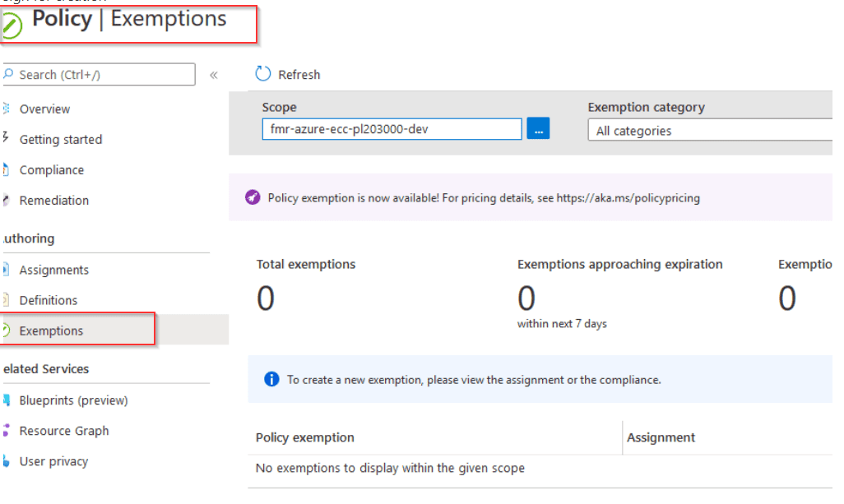Image resolution: width=844 pixels, height=504 pixels.
Task: Open the User privacy icon
Action: pyautogui.click(x=8, y=460)
